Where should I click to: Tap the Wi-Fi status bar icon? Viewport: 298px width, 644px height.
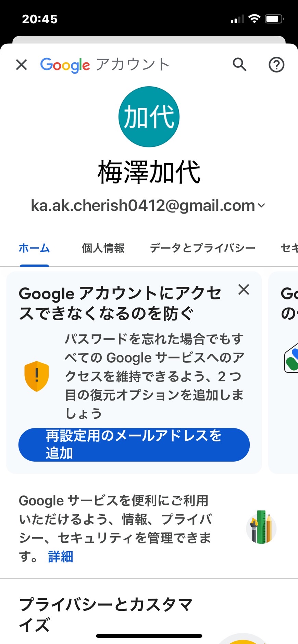(x=254, y=19)
